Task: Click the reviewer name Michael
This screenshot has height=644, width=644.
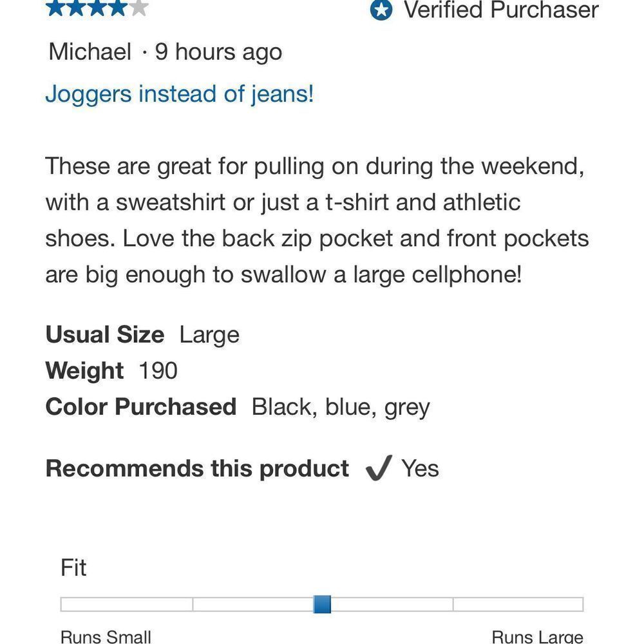Action: tap(90, 51)
